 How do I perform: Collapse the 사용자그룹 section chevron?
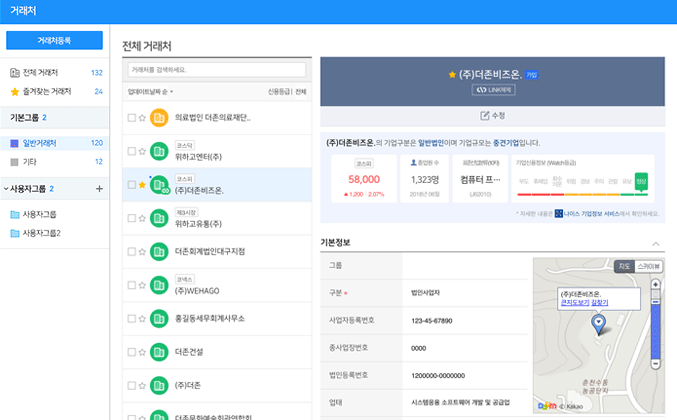6,189
